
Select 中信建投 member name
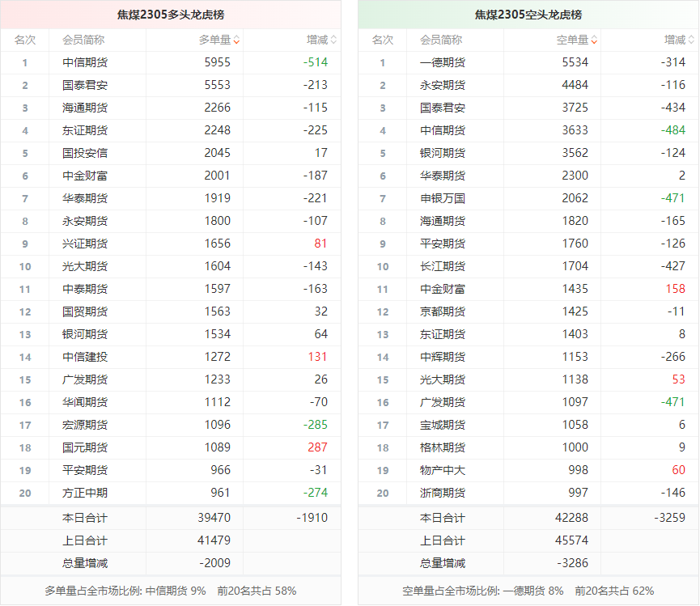85,357
